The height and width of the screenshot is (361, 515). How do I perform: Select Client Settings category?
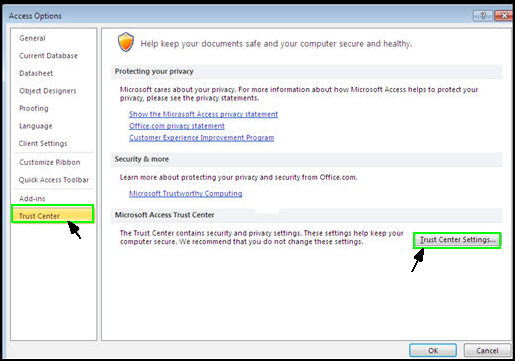pos(43,143)
